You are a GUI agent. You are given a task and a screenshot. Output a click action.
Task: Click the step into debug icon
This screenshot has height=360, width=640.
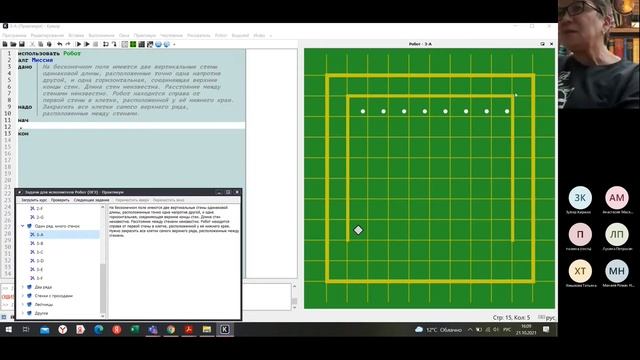click(114, 44)
